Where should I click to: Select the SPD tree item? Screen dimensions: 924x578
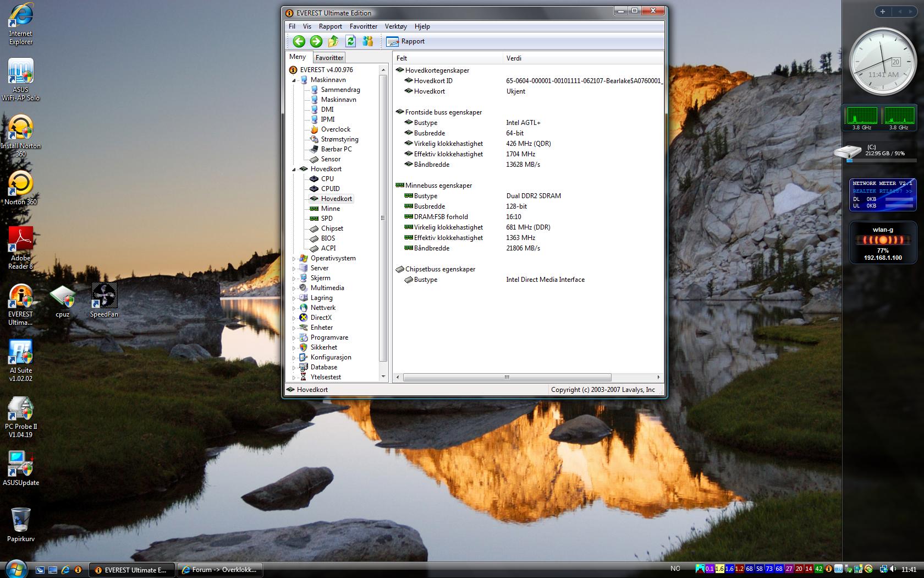point(327,219)
